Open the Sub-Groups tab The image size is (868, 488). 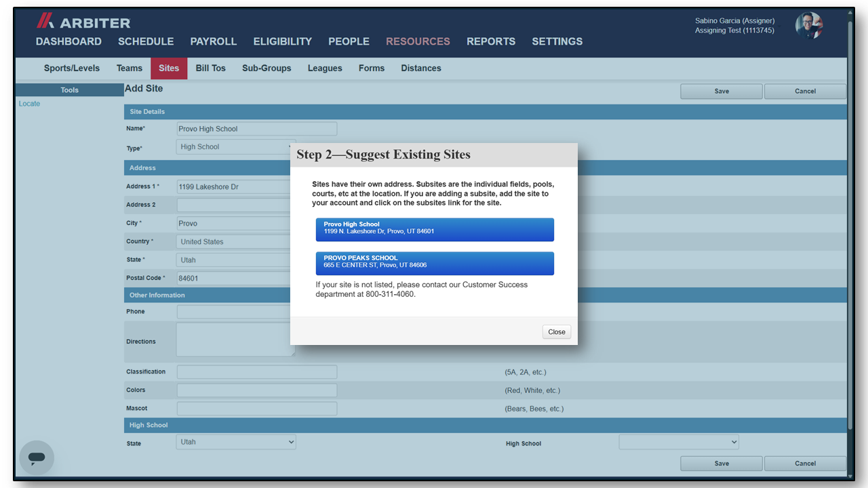coord(267,68)
